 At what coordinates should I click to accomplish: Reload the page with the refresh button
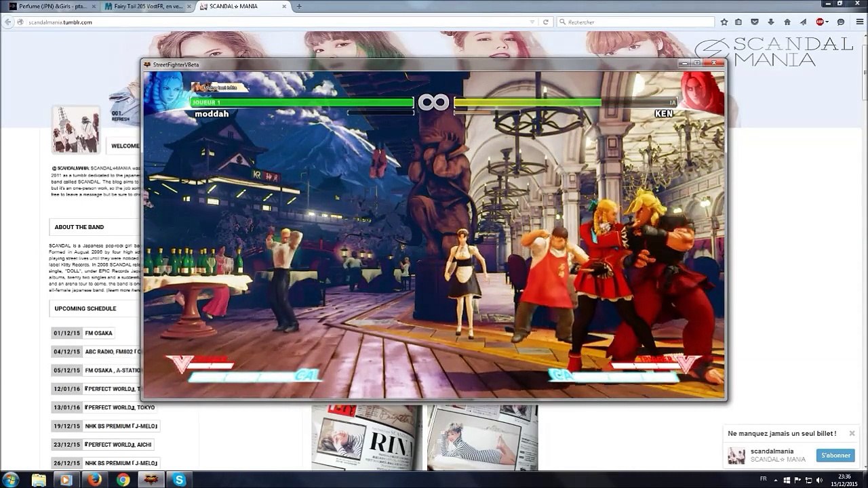pyautogui.click(x=546, y=22)
